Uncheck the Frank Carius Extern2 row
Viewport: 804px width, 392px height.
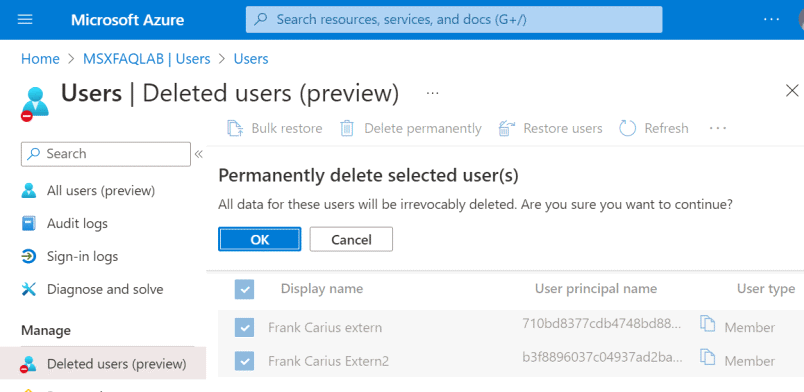pyautogui.click(x=245, y=361)
